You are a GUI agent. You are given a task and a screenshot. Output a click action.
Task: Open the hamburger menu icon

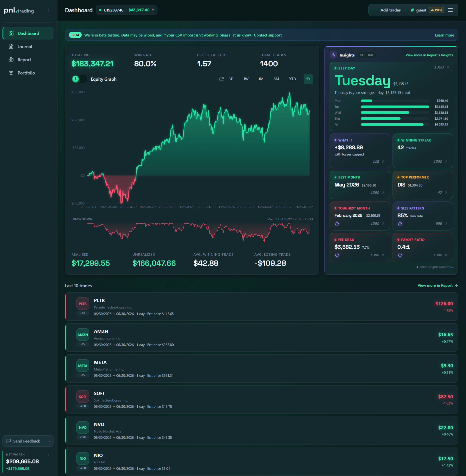(450, 10)
